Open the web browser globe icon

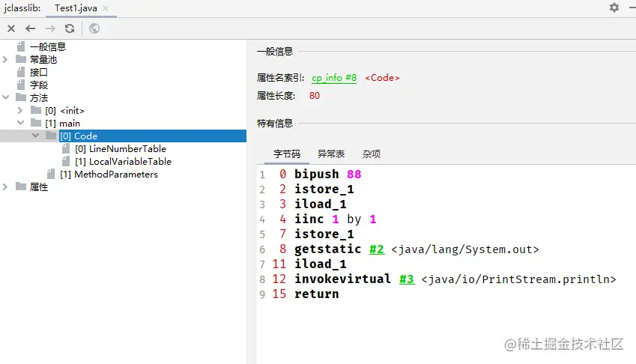click(94, 28)
